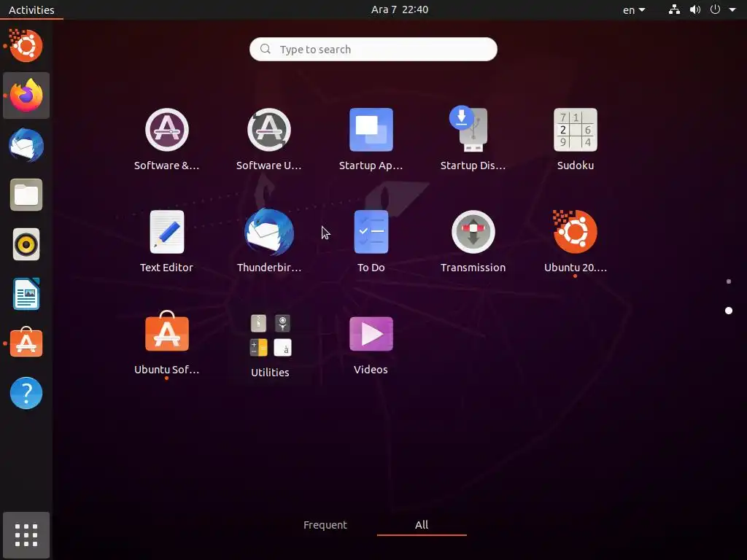Toggle the Show Applications grid button
The image size is (747, 560).
click(26, 535)
